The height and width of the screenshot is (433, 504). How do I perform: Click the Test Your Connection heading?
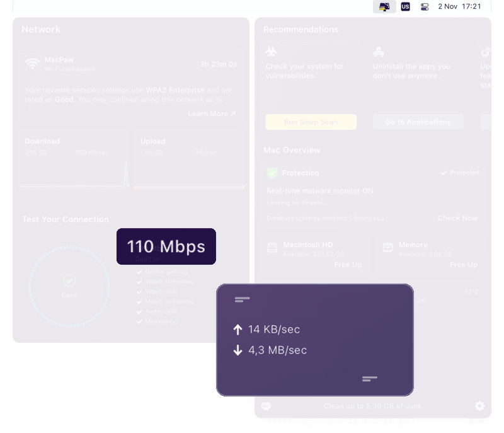(66, 219)
